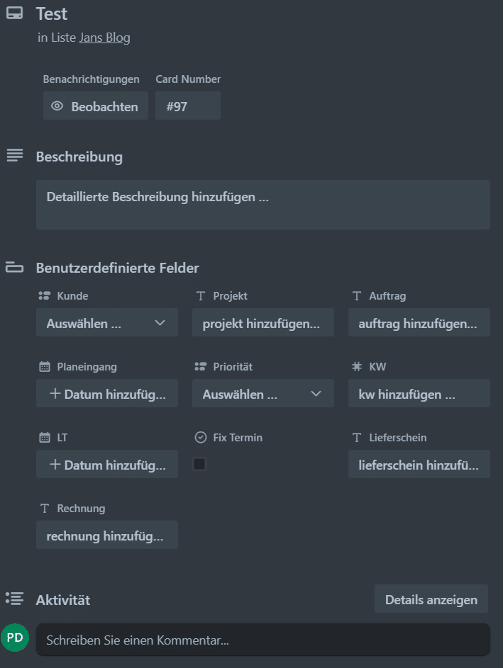
Task: Click the activity list icon beside Aktivität
Action: pos(14,599)
